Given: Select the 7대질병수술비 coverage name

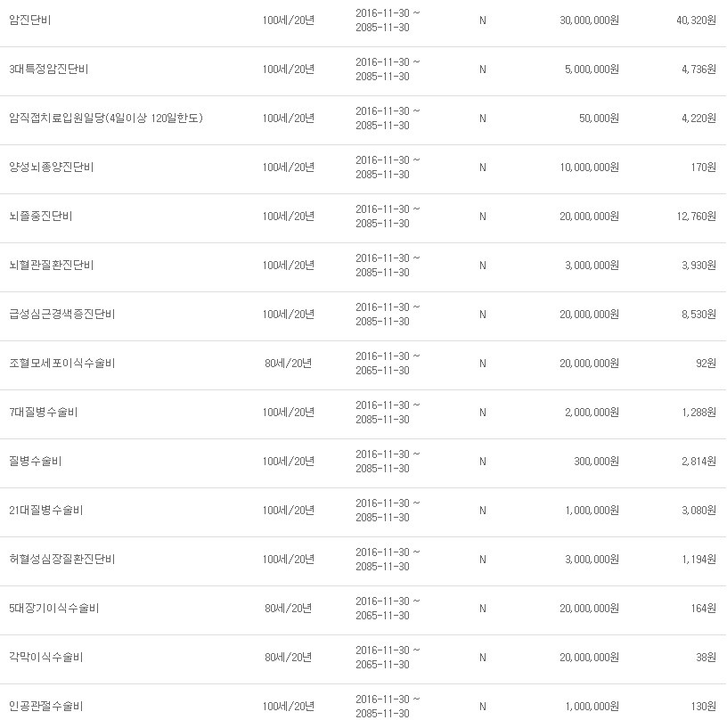Looking at the screenshot, I should coord(43,413).
